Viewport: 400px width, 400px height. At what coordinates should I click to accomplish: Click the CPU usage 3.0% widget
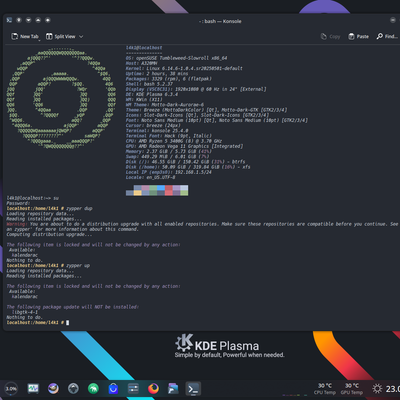pyautogui.click(x=11, y=389)
